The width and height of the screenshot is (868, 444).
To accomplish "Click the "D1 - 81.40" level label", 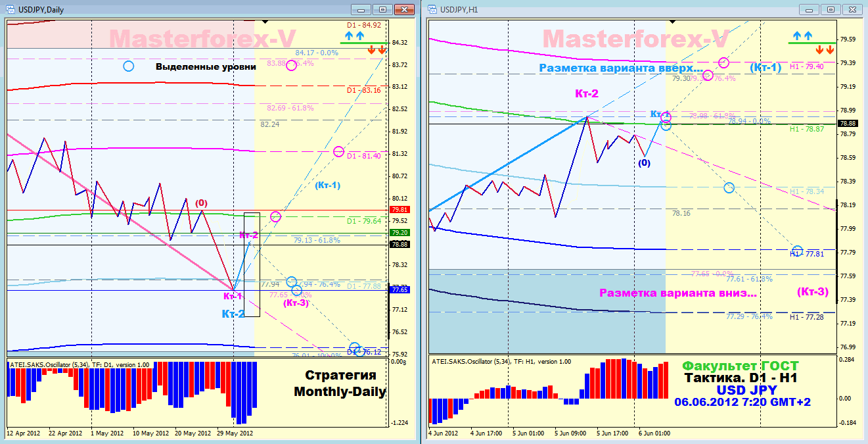I will (363, 156).
